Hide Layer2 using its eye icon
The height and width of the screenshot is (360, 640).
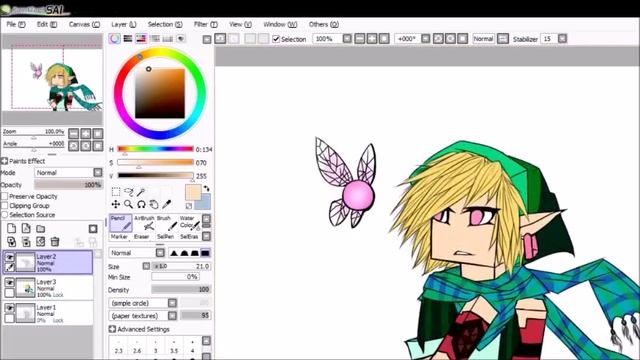pos(9,257)
